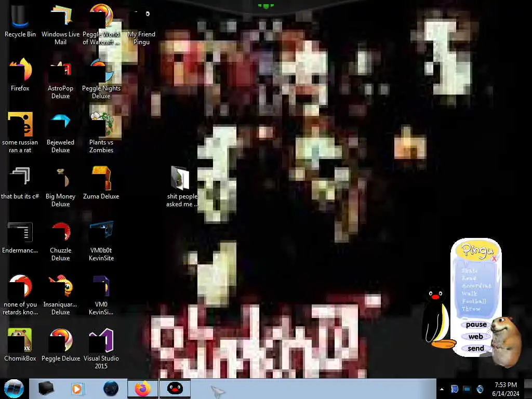Launch Bejeweled Deluxe desktop shortcut
This screenshot has width=532, height=399.
click(60, 133)
